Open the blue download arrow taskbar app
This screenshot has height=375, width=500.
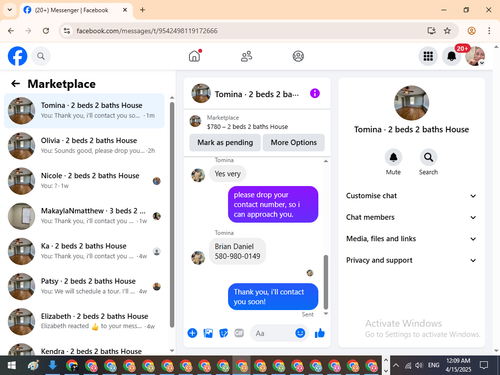[x=52, y=366]
